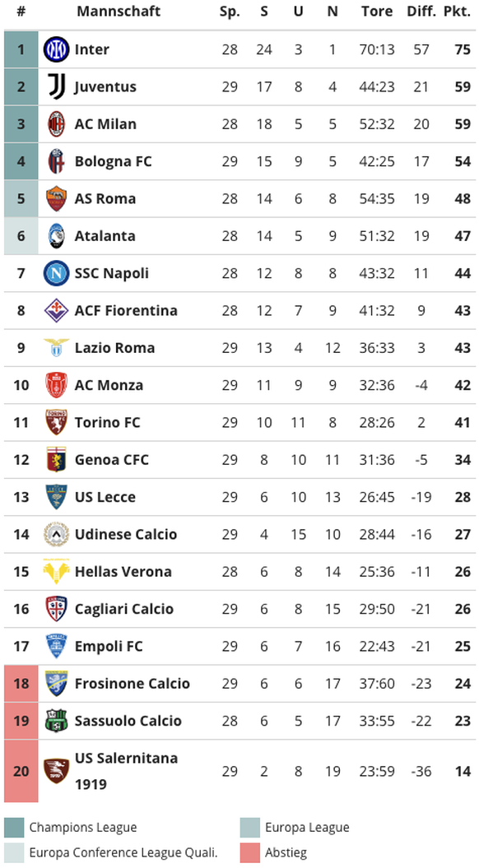
Task: Click the ACF Fiorentina crest
Action: tap(56, 310)
